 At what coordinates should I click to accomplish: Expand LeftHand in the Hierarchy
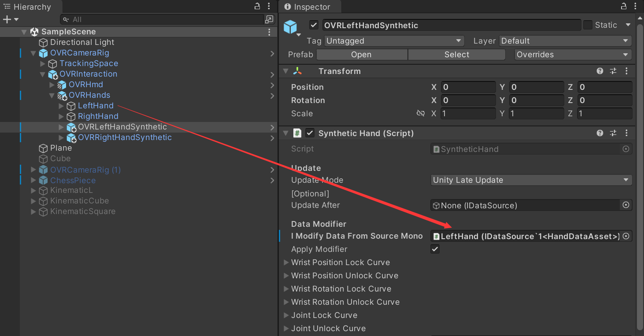[61, 106]
